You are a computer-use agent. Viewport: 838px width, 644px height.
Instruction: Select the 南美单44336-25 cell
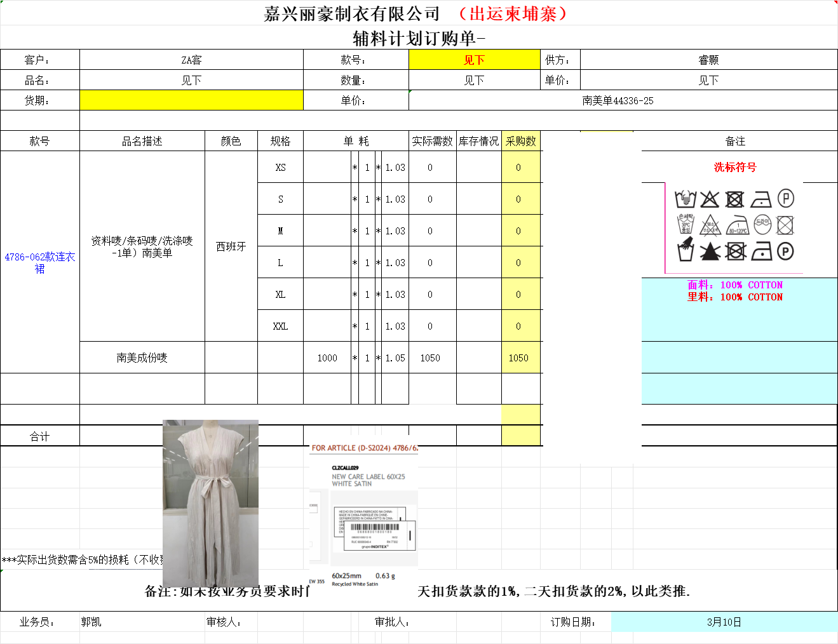(x=617, y=100)
